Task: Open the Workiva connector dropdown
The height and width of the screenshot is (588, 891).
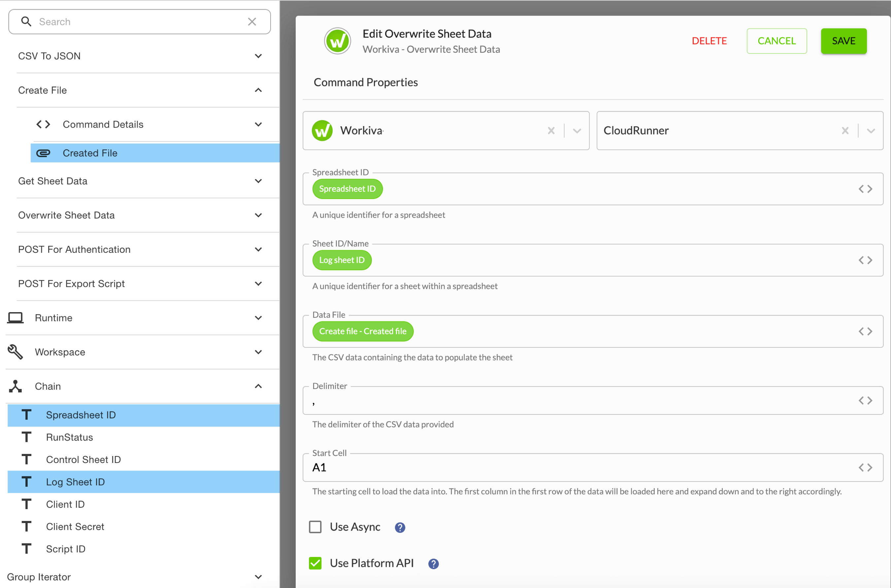Action: [x=577, y=130]
